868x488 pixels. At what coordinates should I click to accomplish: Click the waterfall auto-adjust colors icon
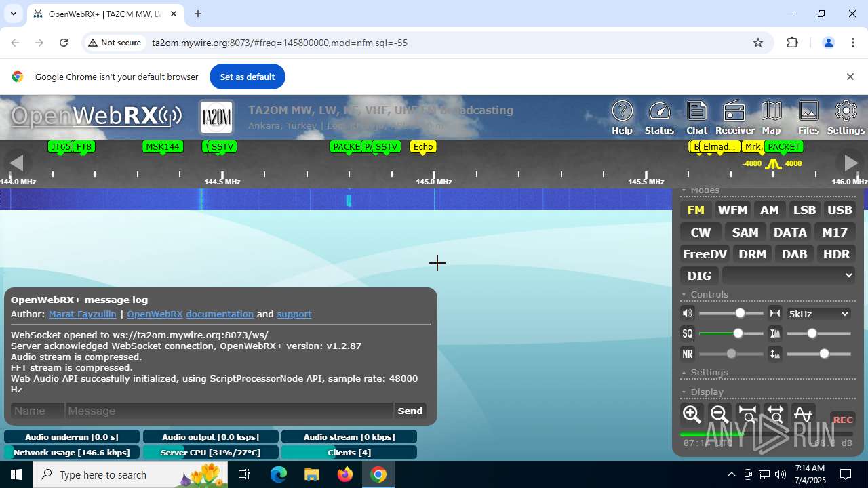(774, 333)
